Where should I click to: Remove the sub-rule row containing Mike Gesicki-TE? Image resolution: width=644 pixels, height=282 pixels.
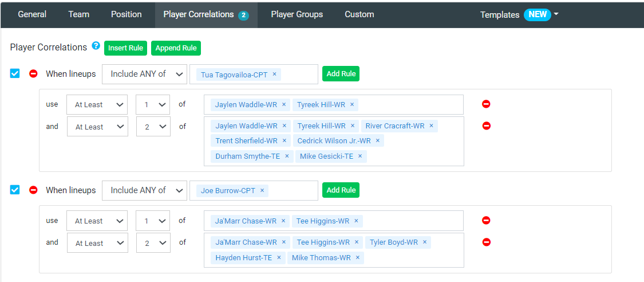[486, 126]
